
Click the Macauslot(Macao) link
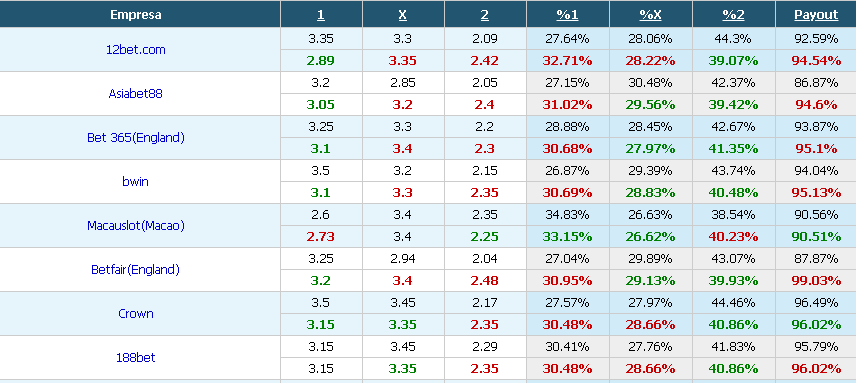tap(135, 225)
